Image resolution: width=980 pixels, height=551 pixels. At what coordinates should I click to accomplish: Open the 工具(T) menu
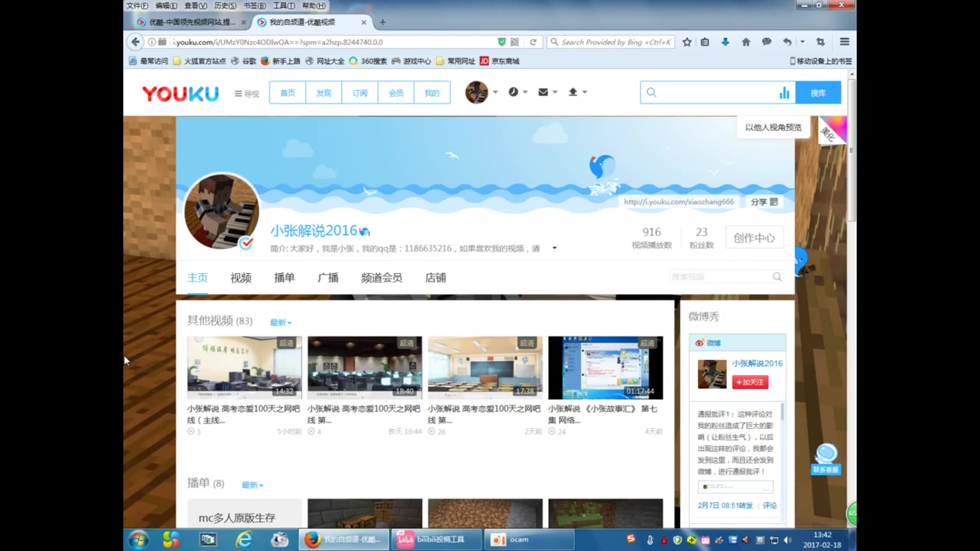click(x=284, y=6)
